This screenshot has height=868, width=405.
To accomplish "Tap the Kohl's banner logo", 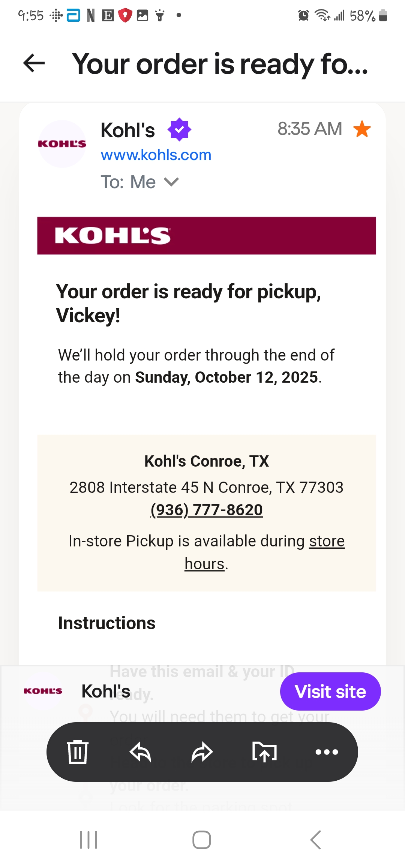I will 113,236.
